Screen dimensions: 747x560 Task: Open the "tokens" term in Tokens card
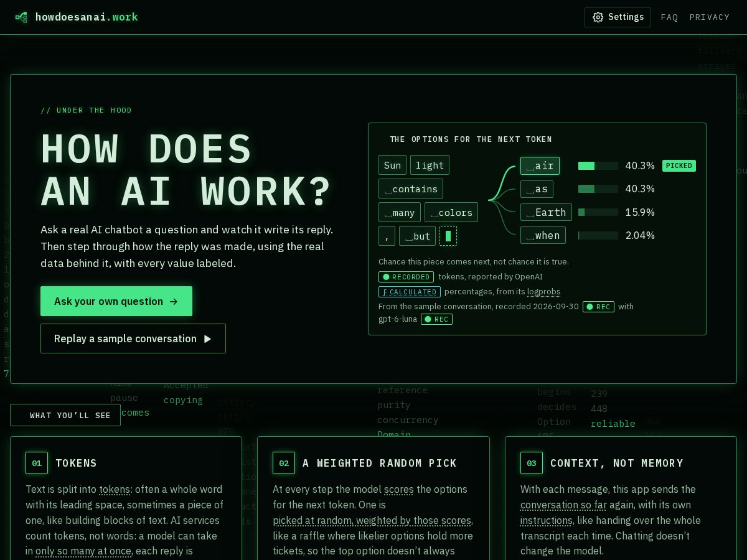tap(115, 490)
